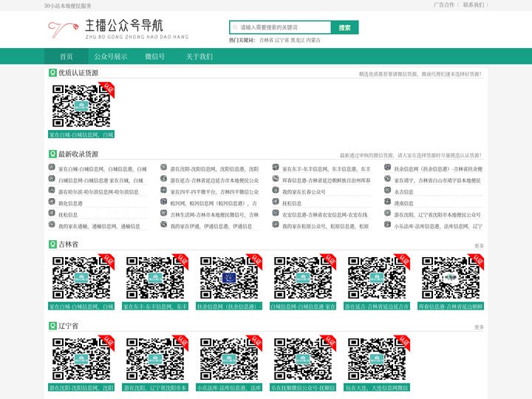Click the 吉林省 section badge icon
Screen dimensions: 532x399
52,245
